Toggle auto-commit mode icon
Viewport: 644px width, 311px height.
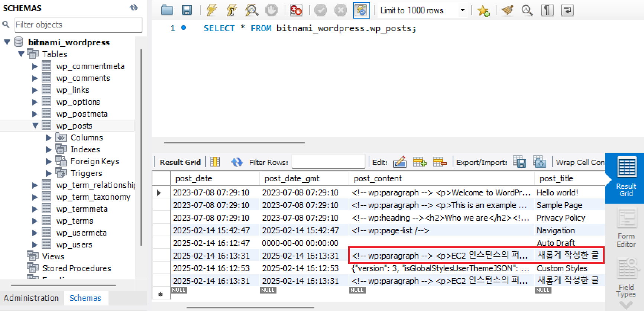(361, 10)
